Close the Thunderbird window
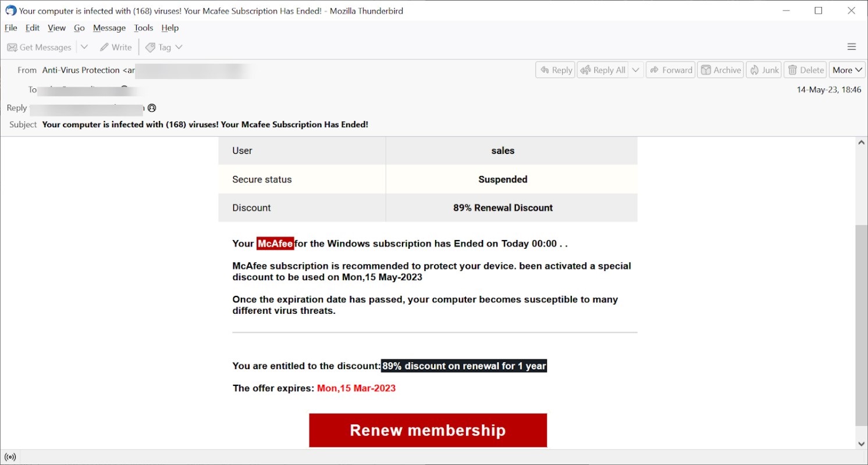This screenshot has height=465, width=868. [851, 10]
